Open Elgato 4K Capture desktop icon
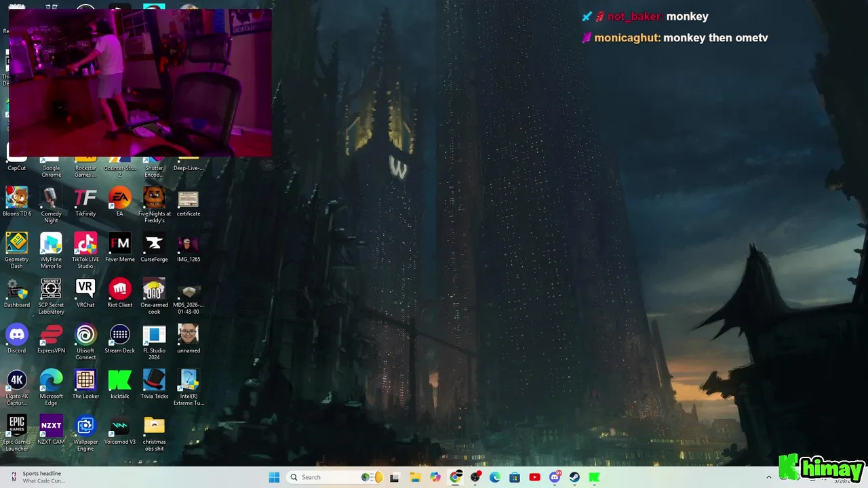 tap(17, 387)
